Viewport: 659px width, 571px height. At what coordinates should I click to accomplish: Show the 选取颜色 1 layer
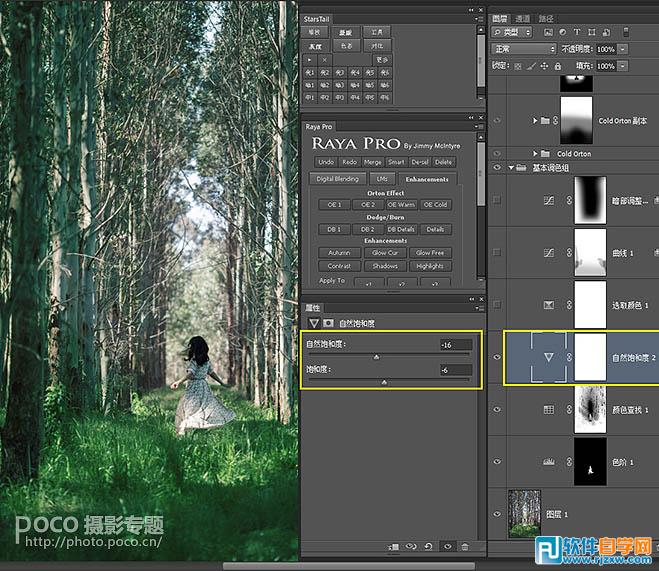pyautogui.click(x=497, y=305)
